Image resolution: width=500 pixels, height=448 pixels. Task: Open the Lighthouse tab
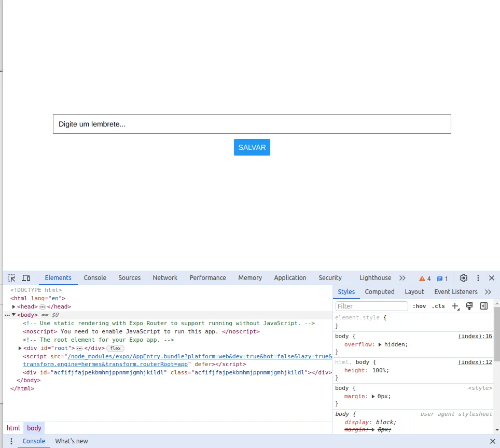point(376,278)
